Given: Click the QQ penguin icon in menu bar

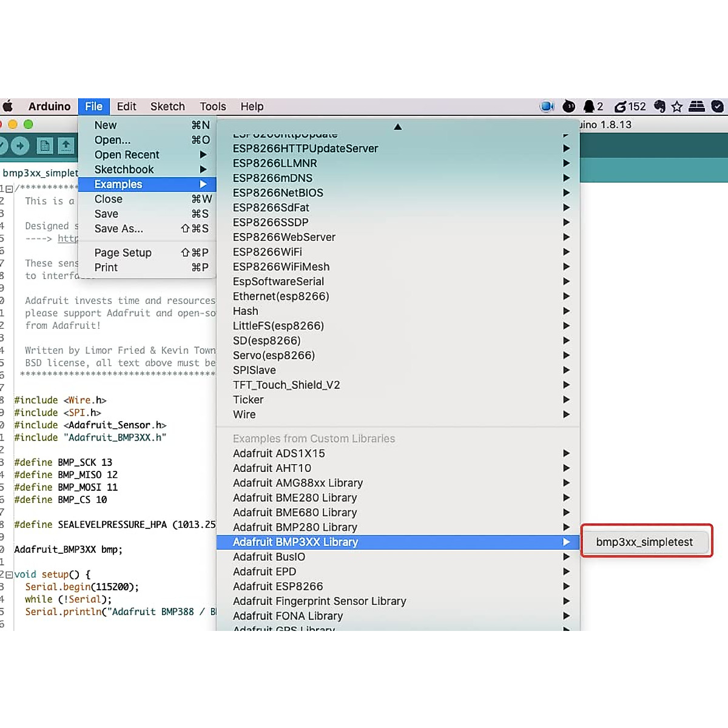Looking at the screenshot, I should [x=588, y=107].
